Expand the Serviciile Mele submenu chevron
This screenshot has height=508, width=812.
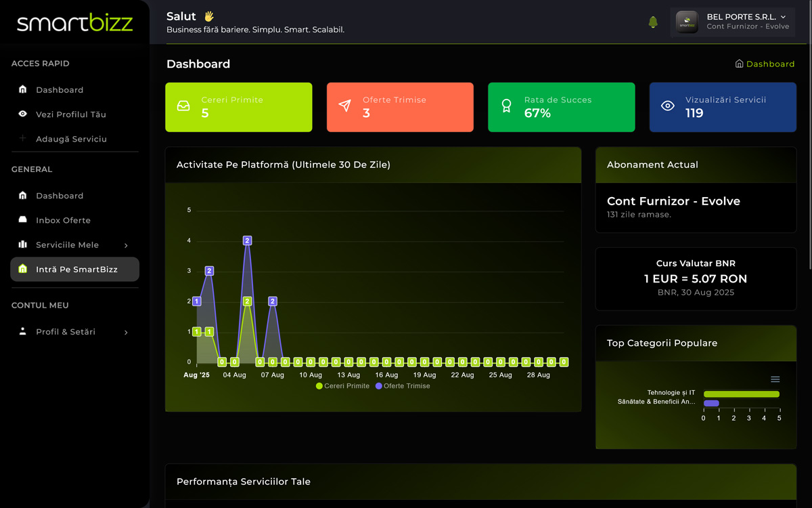coord(126,245)
